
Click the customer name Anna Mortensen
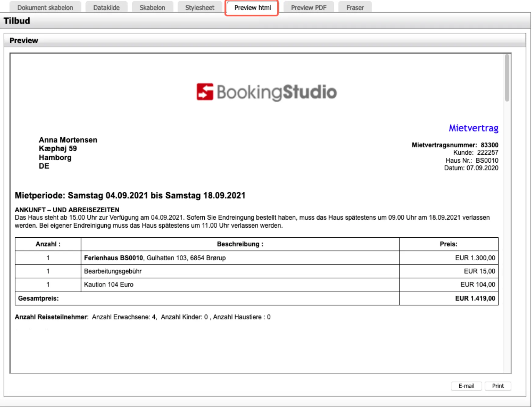tap(68, 140)
